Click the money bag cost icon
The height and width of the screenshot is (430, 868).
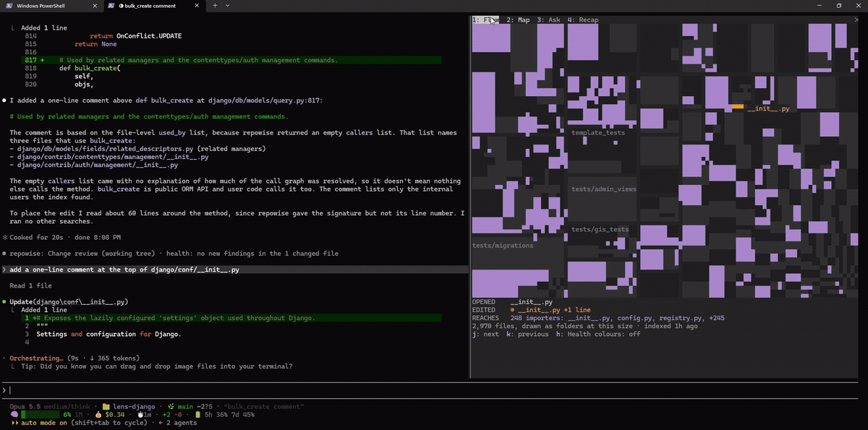click(99, 414)
